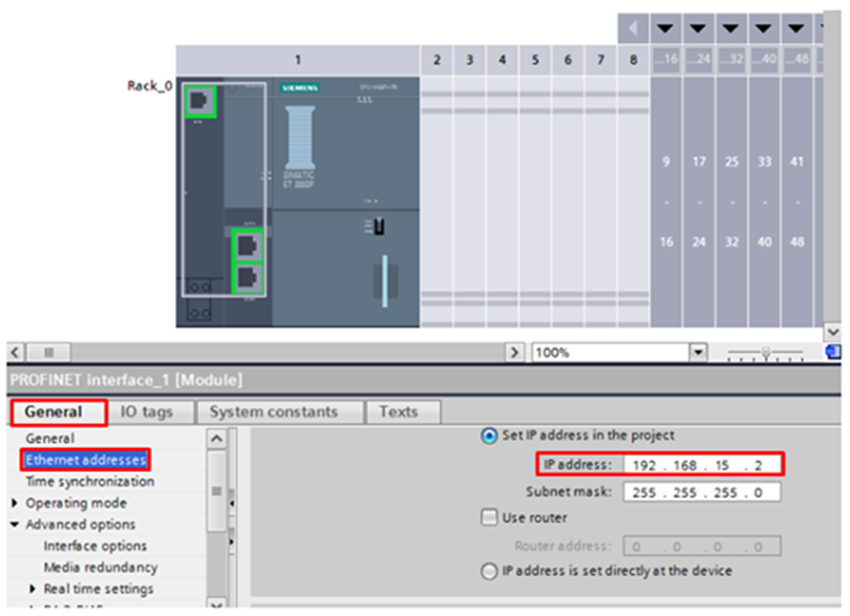The height and width of the screenshot is (616, 850).
Task: Switch to the IO tags tab
Action: coord(146,411)
